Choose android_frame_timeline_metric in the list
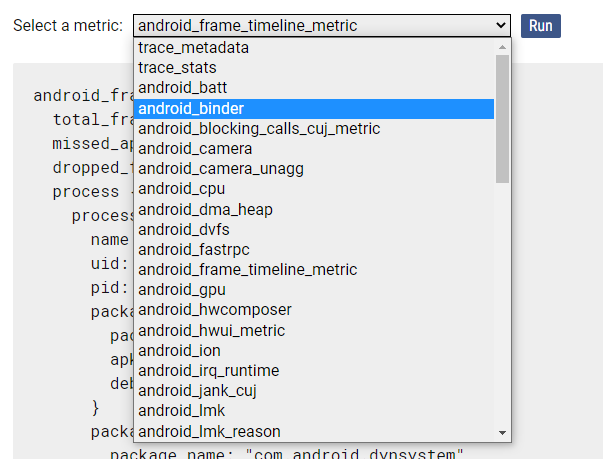This screenshot has height=459, width=603. click(247, 270)
